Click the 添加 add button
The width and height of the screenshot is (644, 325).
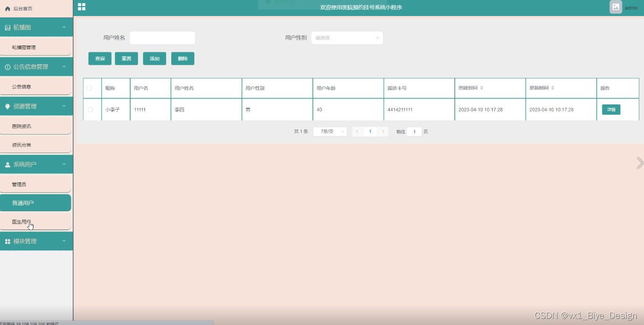pyautogui.click(x=155, y=59)
